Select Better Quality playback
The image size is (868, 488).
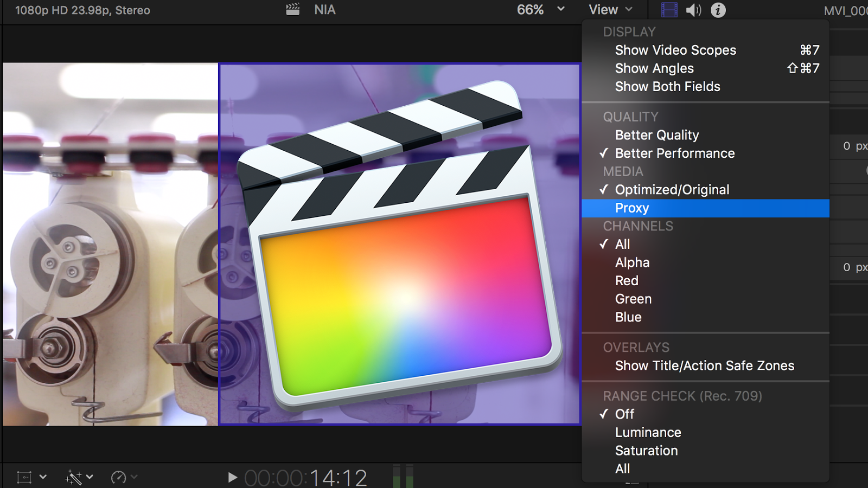(705, 135)
